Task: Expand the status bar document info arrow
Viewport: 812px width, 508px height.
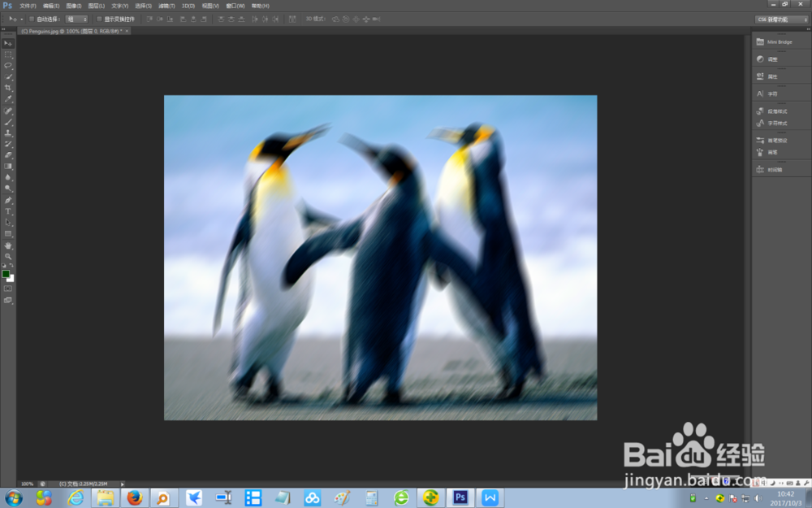Action: [x=123, y=484]
